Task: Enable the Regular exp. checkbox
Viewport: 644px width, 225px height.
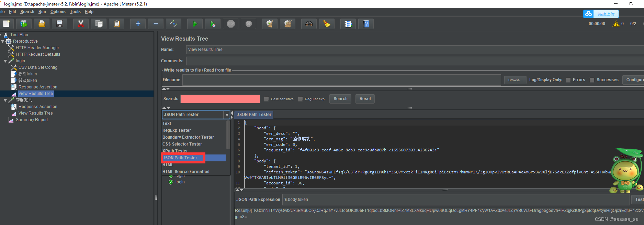Action: (300, 99)
